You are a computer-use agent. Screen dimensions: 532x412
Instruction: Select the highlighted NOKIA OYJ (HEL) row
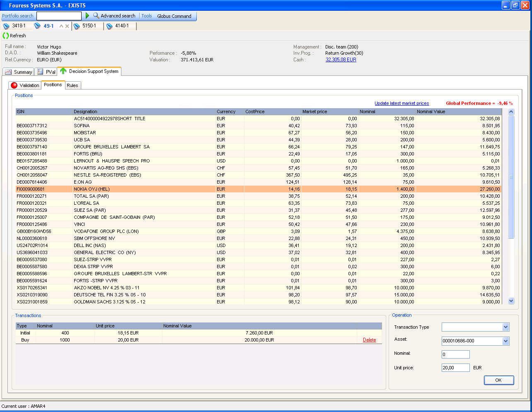coord(259,189)
